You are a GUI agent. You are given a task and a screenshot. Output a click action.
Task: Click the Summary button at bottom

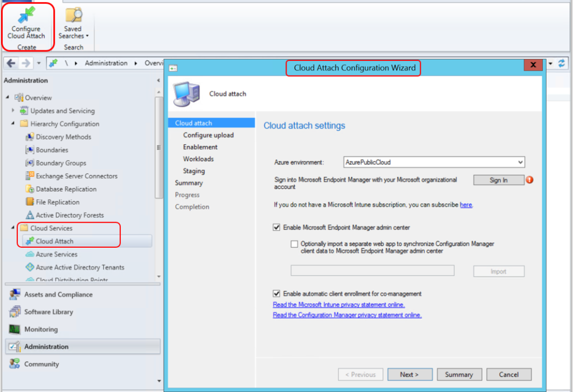coord(459,375)
